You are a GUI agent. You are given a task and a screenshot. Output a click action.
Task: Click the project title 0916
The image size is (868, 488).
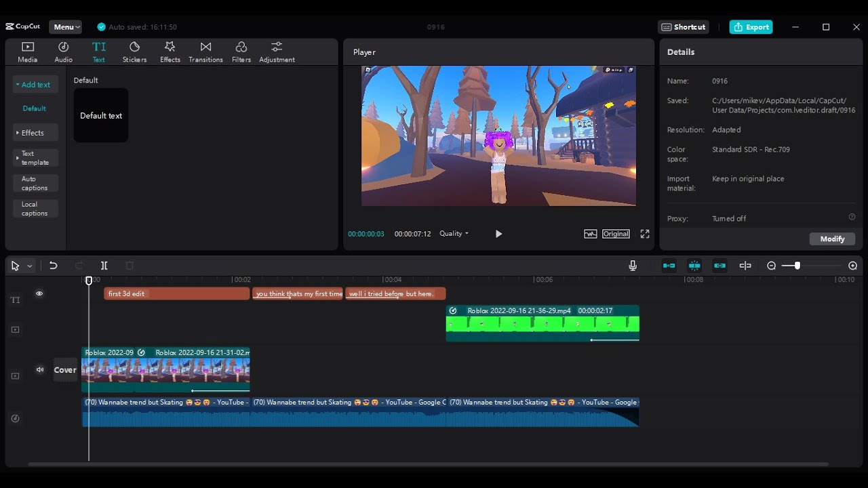click(436, 27)
